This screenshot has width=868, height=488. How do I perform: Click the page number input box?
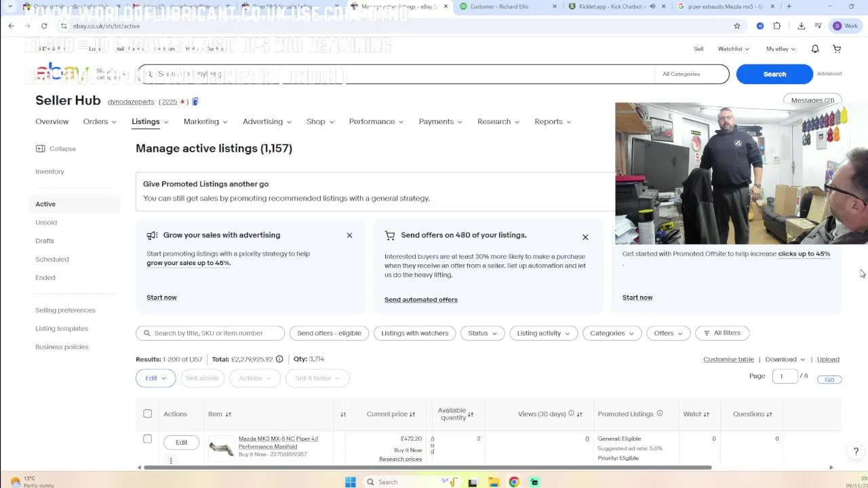click(x=785, y=376)
